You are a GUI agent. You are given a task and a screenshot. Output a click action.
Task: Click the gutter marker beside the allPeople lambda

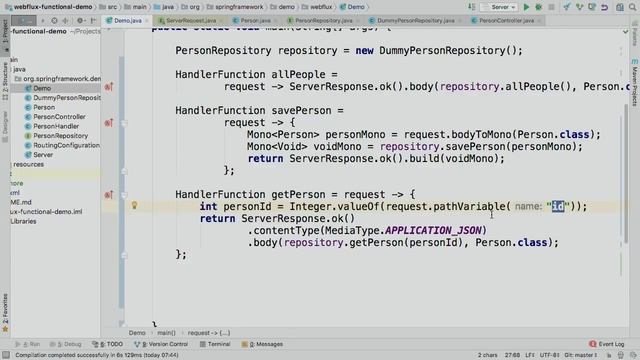(x=109, y=87)
